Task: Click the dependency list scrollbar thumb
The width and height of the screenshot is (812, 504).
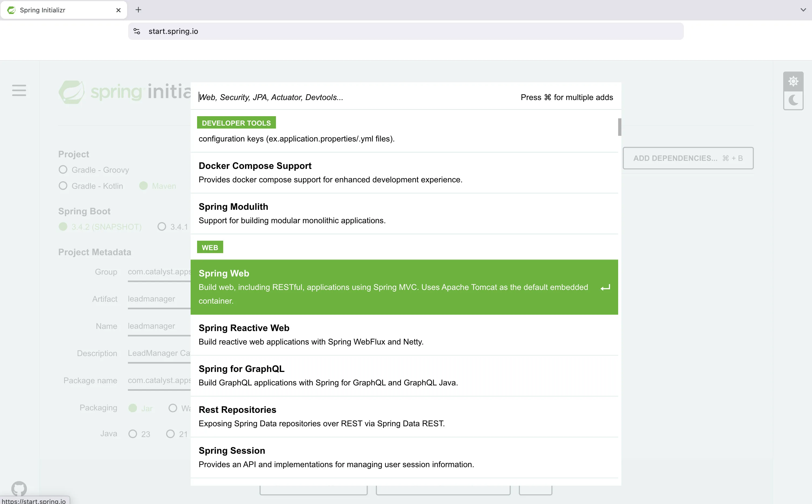Action: 619,127
